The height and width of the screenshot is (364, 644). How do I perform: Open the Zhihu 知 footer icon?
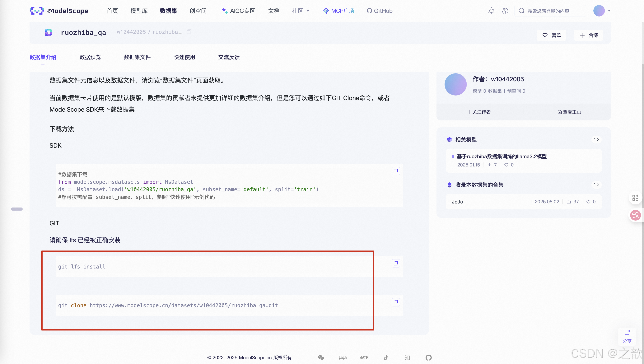click(x=407, y=357)
